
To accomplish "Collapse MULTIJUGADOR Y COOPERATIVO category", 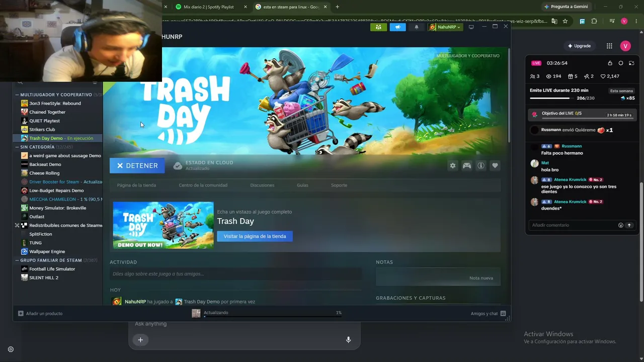I will tap(17, 95).
